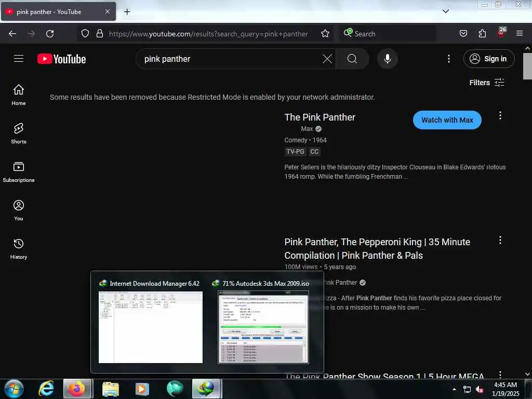Click the 'Comedy • 1964' text

coord(305,140)
